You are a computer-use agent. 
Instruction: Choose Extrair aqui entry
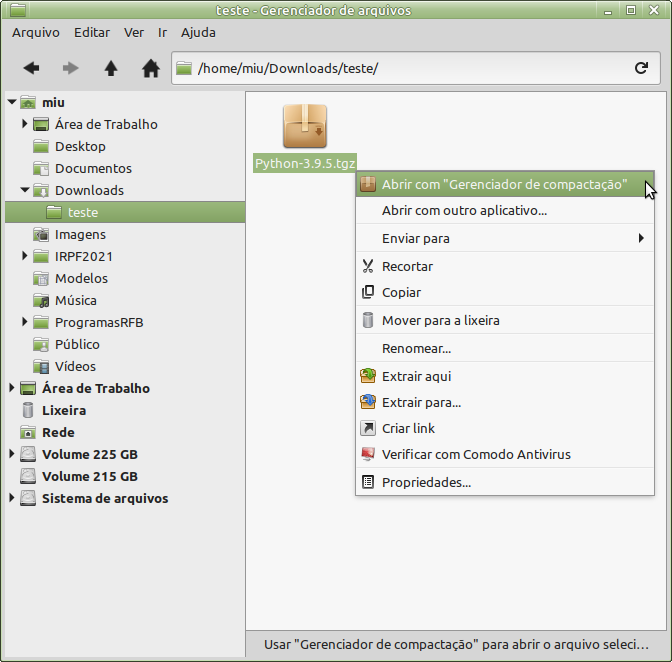tap(505, 376)
